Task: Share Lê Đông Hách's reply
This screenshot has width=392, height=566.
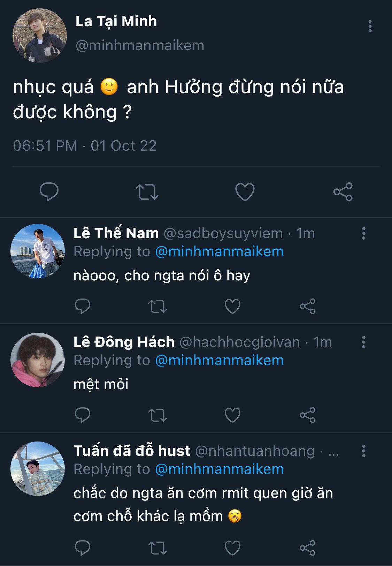Action: pos(308,415)
